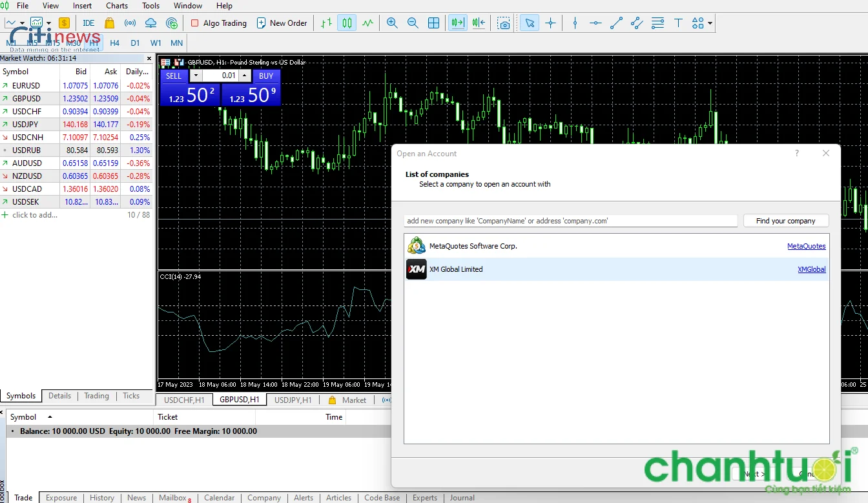Take a chart screenshot with camera icon
The width and height of the screenshot is (868, 503).
point(504,23)
